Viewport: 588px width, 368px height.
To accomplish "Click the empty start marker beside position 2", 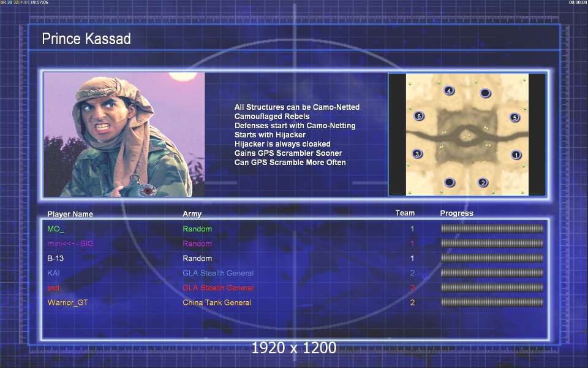I will 449,183.
